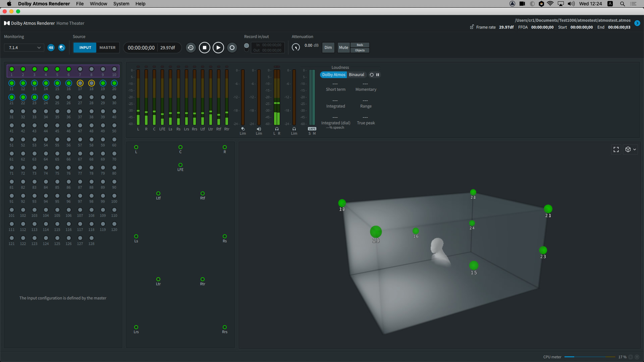
Task: Click object input 11 indicator
Action: pyautogui.click(x=12, y=83)
